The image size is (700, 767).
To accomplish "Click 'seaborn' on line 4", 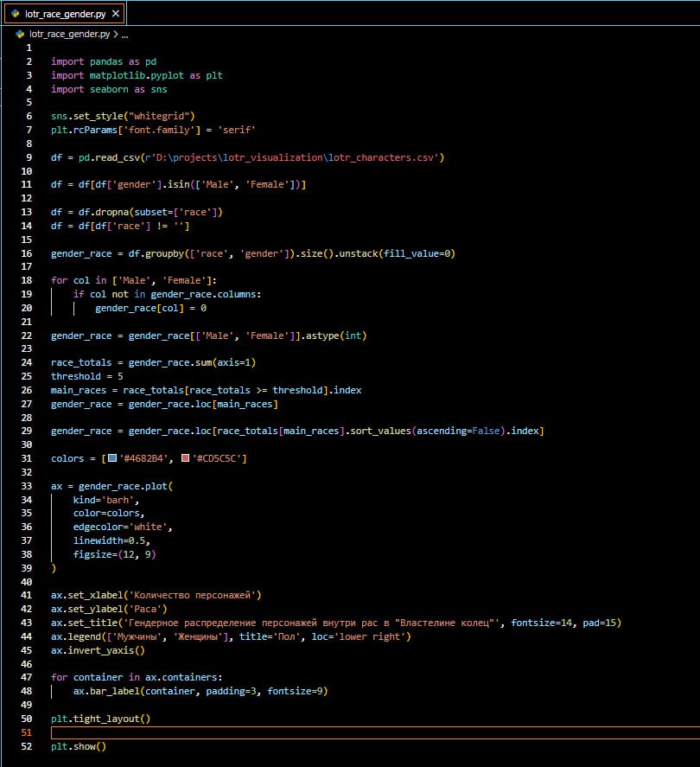I will [109, 90].
